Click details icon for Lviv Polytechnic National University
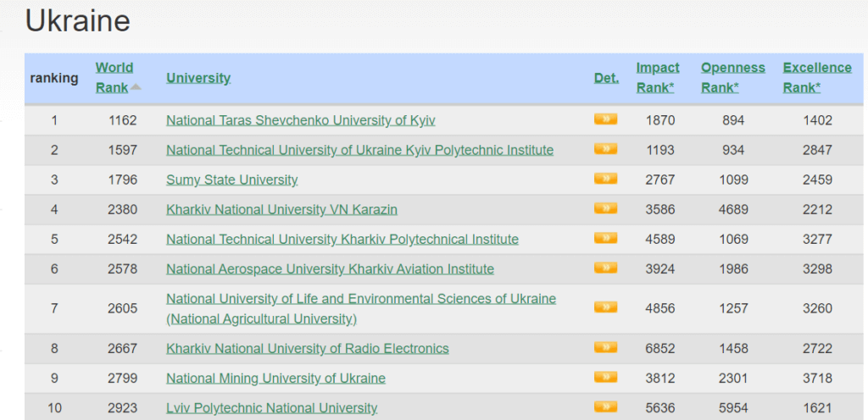868x420 pixels. click(x=605, y=407)
